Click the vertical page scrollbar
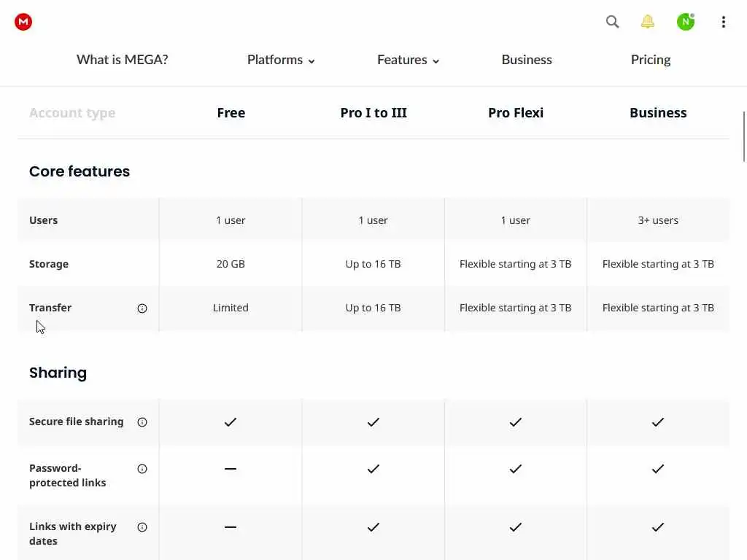Image resolution: width=747 pixels, height=560 pixels. click(x=743, y=137)
